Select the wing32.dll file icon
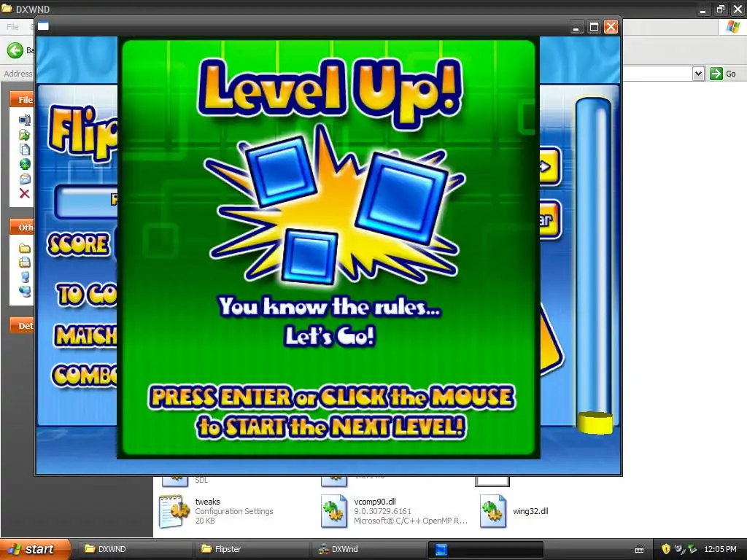747x560 pixels. point(492,511)
